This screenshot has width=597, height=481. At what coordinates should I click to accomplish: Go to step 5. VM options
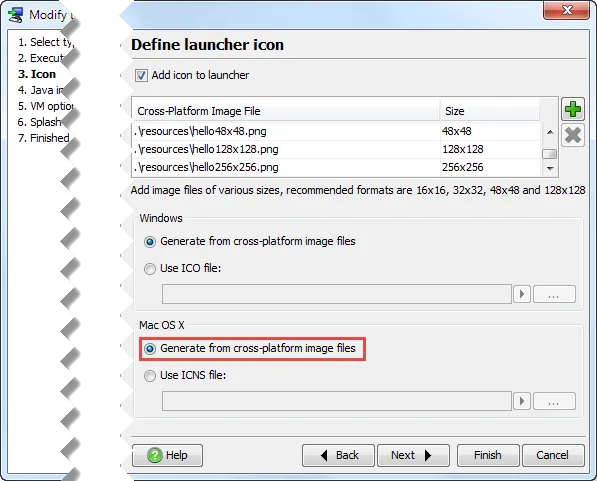(x=45, y=106)
